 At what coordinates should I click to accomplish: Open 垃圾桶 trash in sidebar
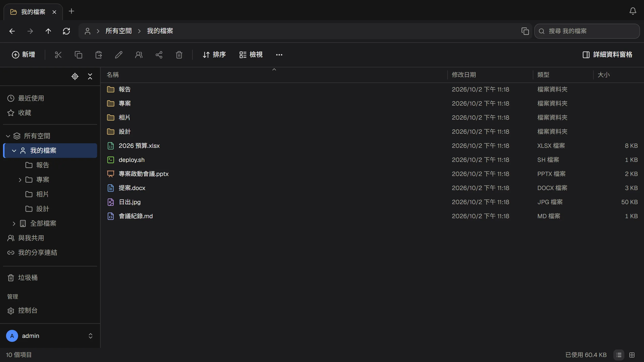click(x=50, y=278)
